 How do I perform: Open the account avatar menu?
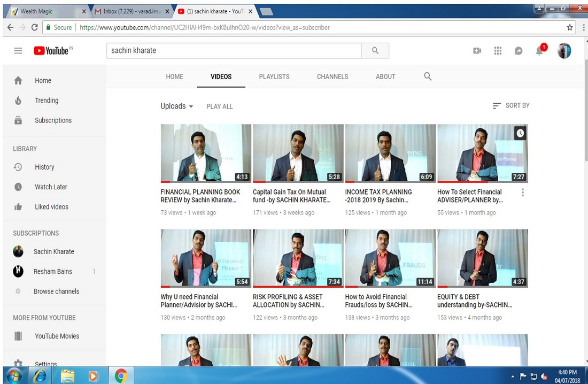click(x=564, y=51)
